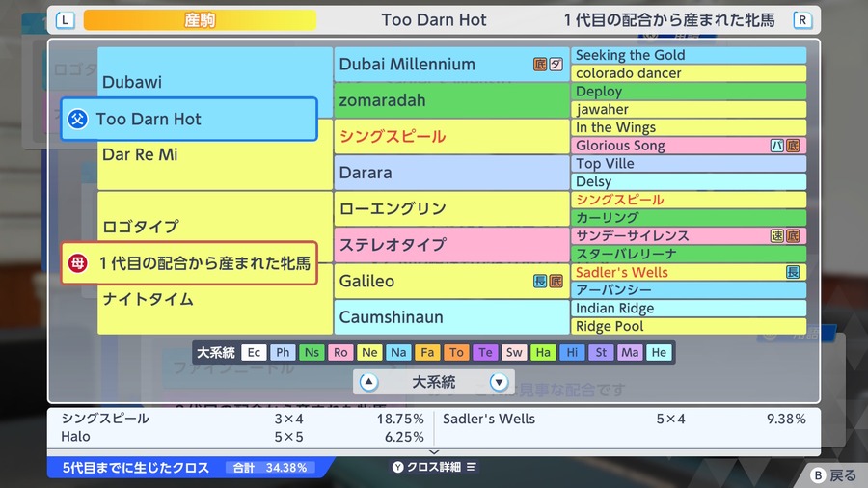Click the Hi lineage swatch
The height and width of the screenshot is (488, 868).
coord(572,352)
